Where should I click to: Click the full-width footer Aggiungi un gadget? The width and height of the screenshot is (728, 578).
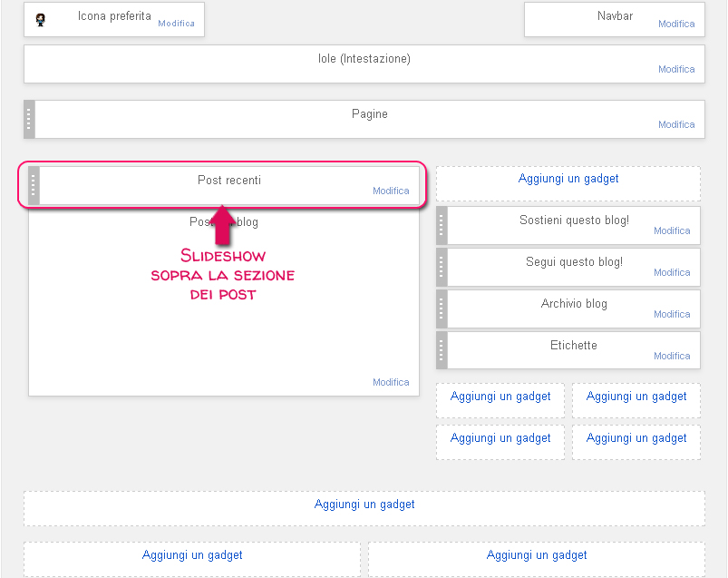[x=364, y=505]
